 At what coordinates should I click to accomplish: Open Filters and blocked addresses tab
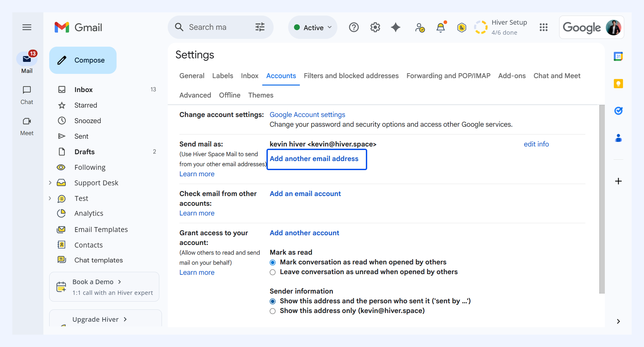point(351,76)
